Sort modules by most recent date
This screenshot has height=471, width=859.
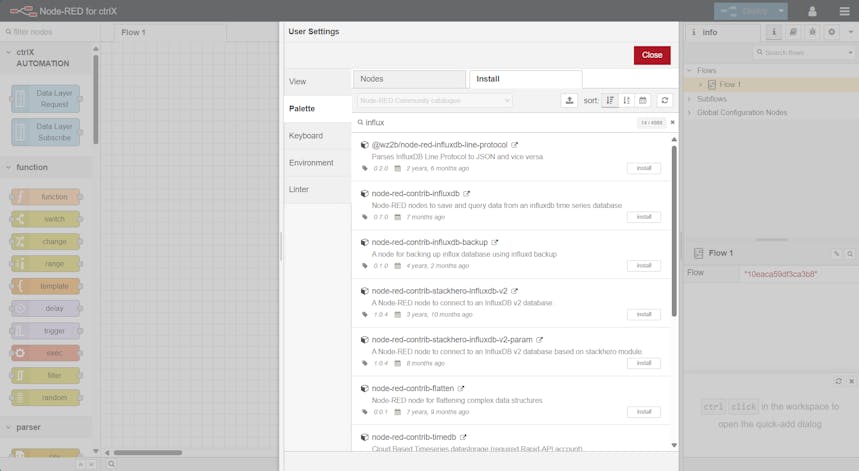pyautogui.click(x=643, y=100)
